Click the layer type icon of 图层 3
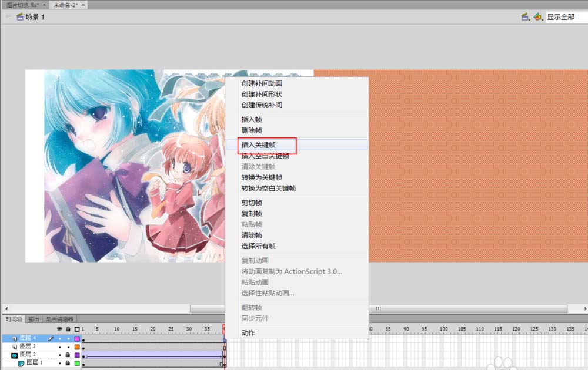This screenshot has width=588, height=370. coord(15,347)
